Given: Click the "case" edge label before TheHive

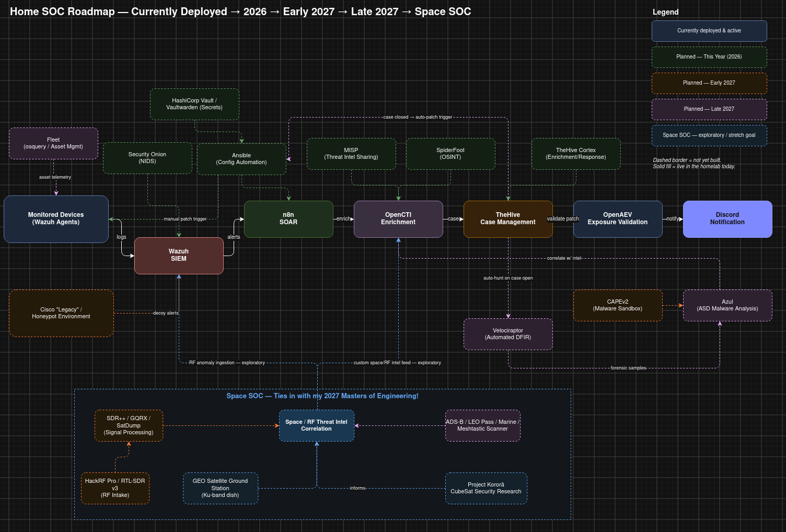Looking at the screenshot, I should coord(453,219).
